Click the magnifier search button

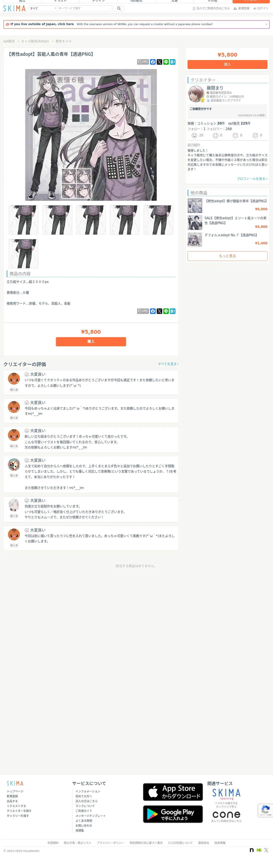pos(119,9)
